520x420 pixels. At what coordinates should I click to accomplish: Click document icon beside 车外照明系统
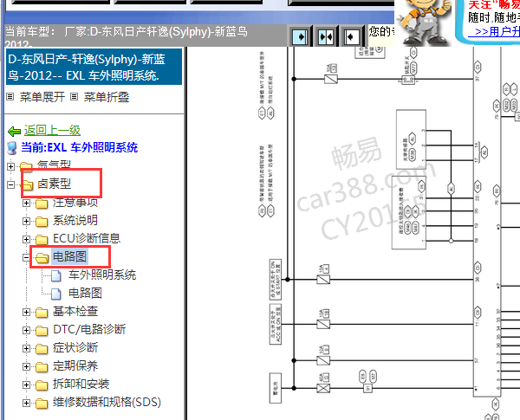coord(56,275)
